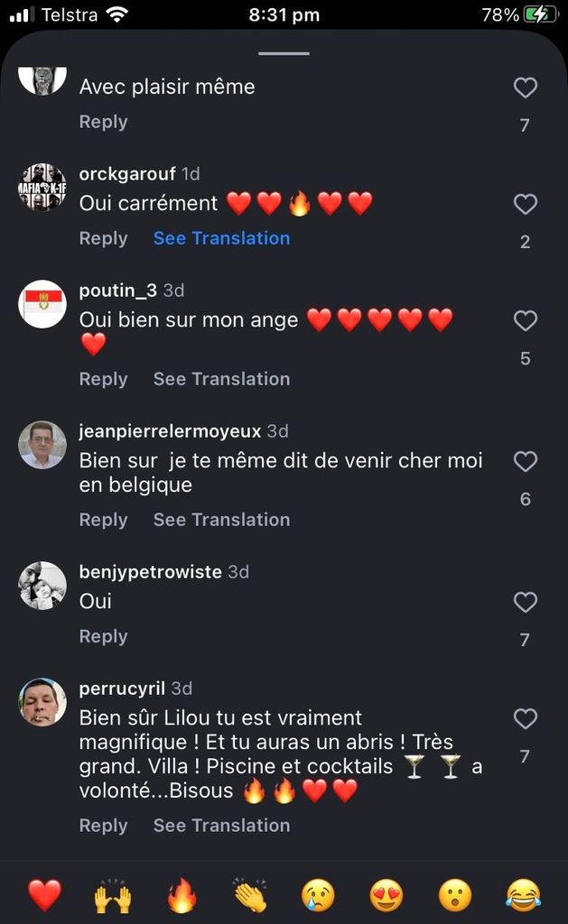Reply to benjypetrowiste's comment

coord(103,636)
